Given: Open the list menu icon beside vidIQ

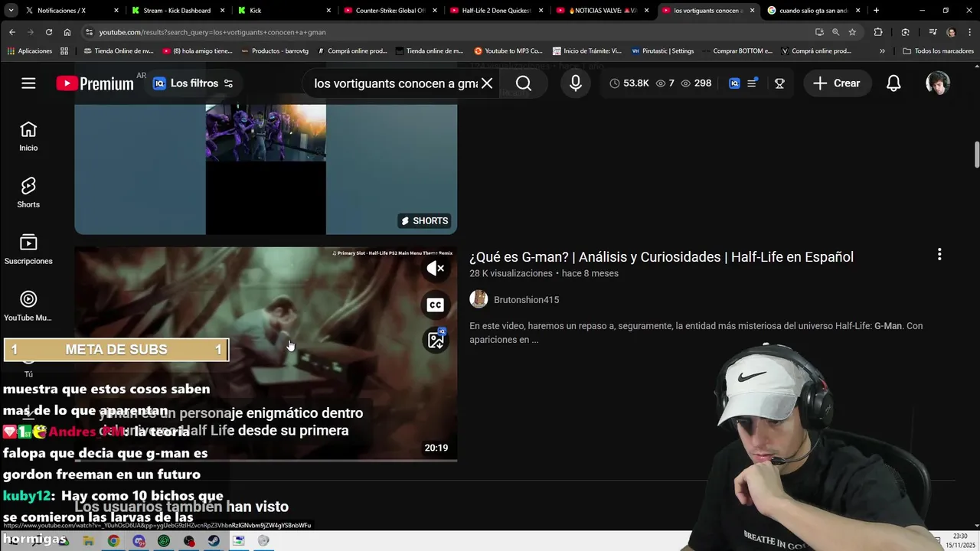Looking at the screenshot, I should tap(752, 83).
